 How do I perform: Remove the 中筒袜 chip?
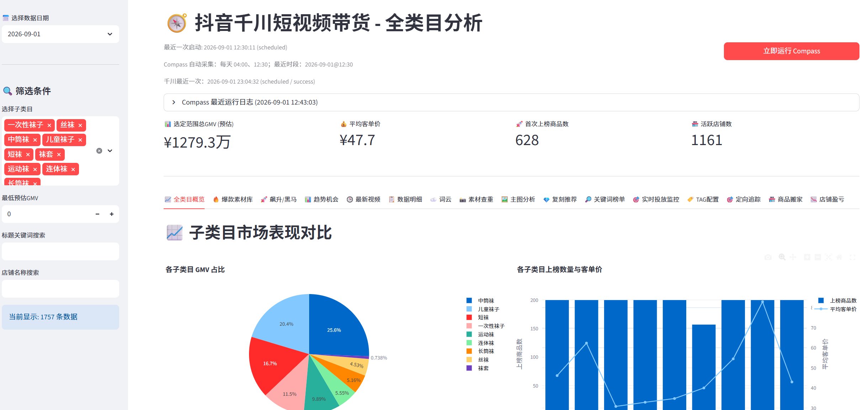point(35,140)
